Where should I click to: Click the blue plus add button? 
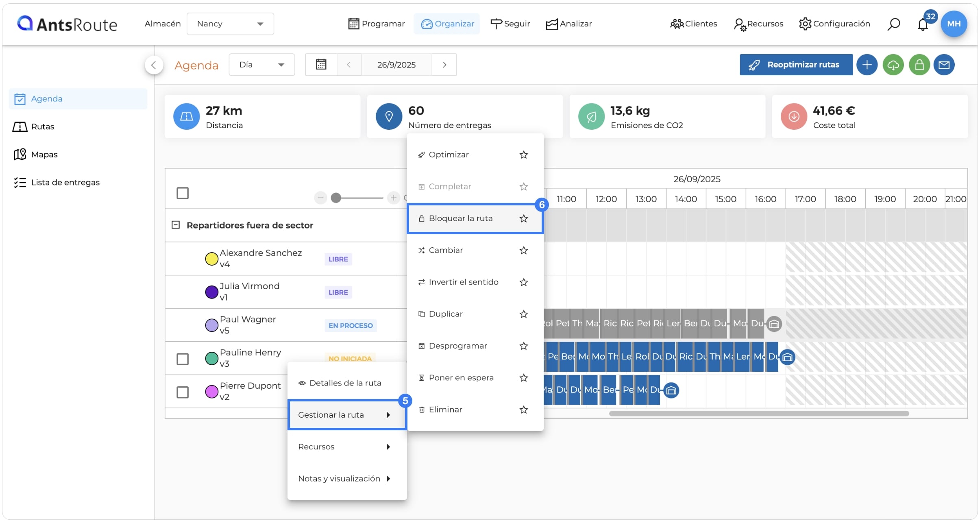pyautogui.click(x=867, y=65)
